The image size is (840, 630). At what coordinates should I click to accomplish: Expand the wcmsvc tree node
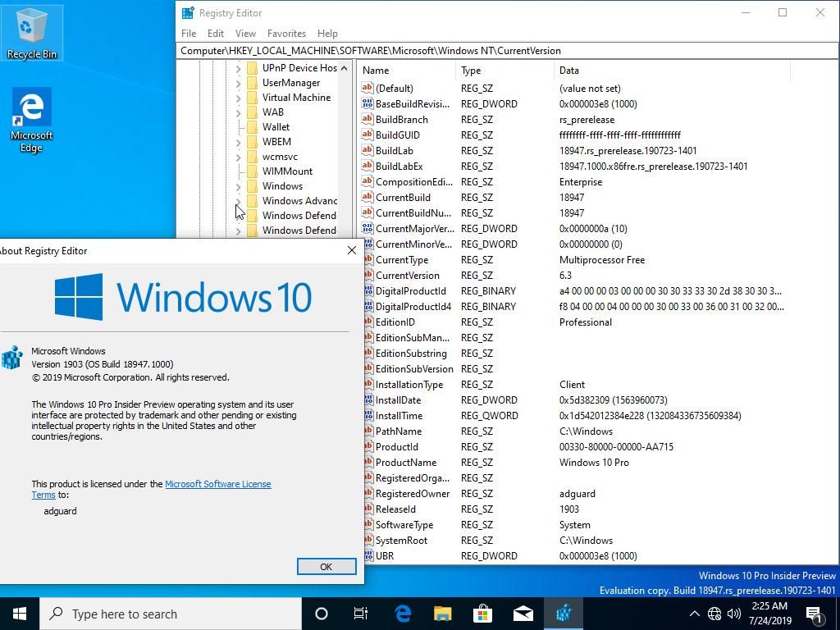click(239, 157)
